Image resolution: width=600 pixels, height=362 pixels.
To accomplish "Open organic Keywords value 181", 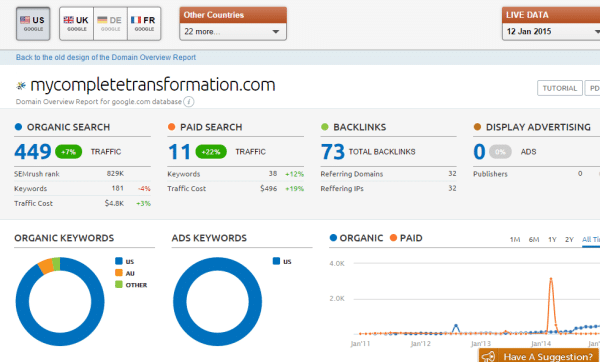I will (x=117, y=188).
